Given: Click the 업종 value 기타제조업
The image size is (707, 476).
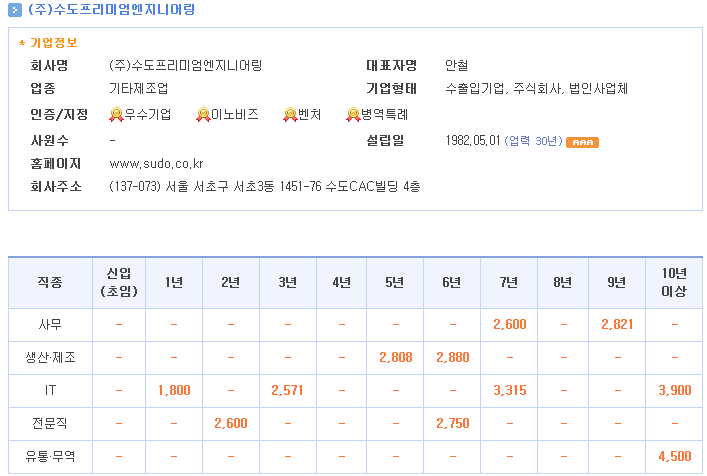Looking at the screenshot, I should pos(139,88).
